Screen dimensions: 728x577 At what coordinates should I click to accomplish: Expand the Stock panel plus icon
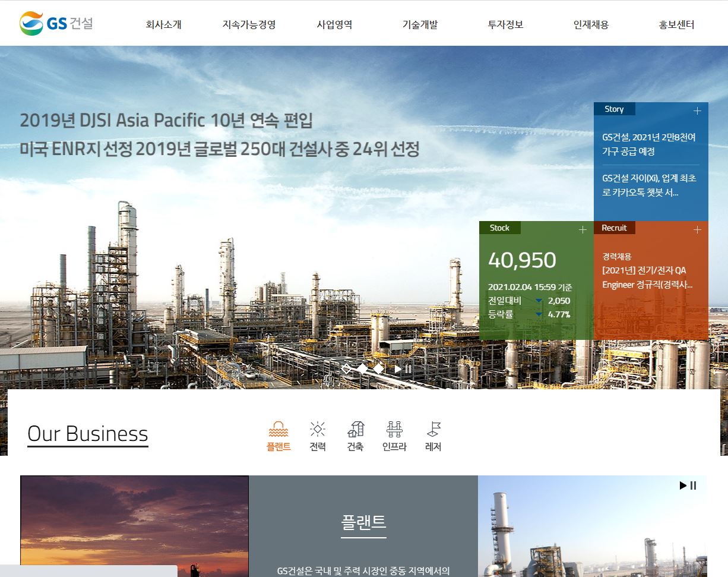(583, 229)
